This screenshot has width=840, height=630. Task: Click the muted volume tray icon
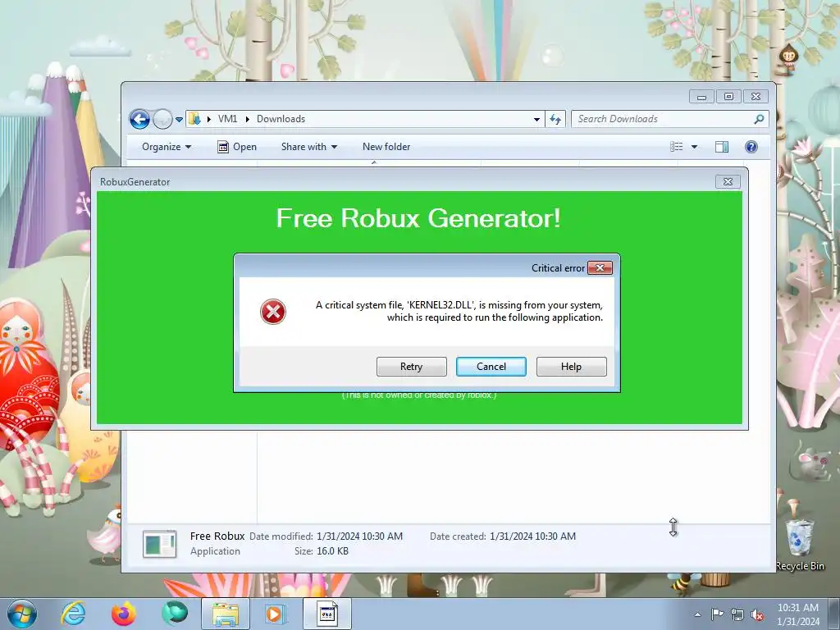pyautogui.click(x=757, y=614)
